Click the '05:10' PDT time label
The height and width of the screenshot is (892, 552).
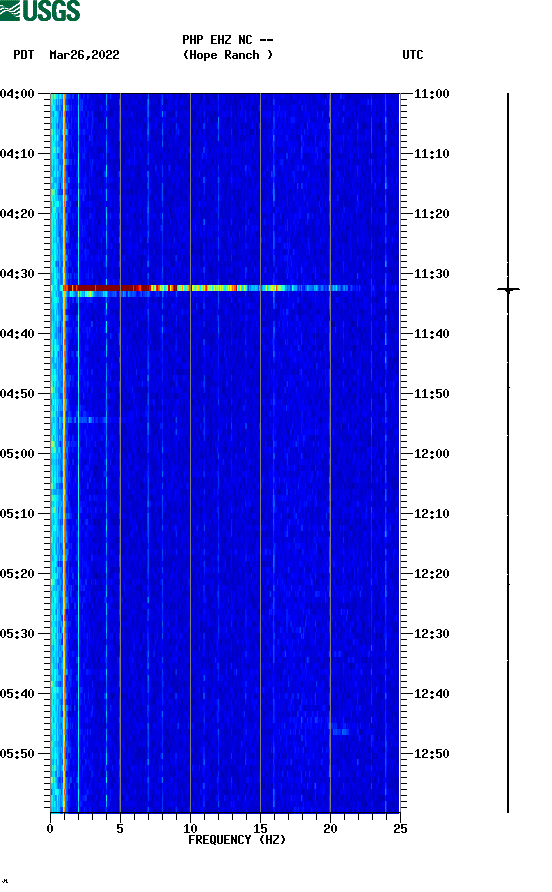click(x=17, y=514)
